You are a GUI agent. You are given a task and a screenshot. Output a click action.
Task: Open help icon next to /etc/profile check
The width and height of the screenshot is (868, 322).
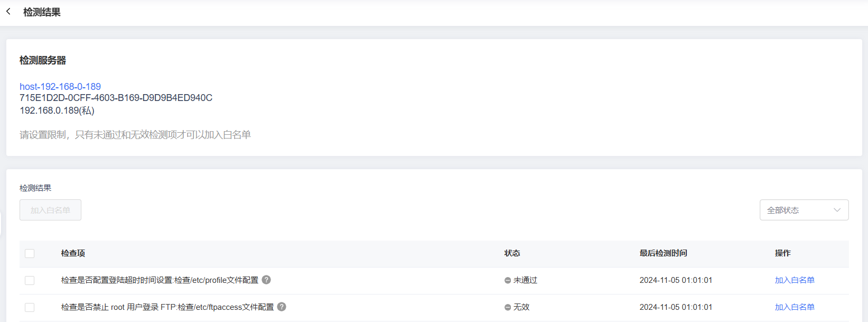266,280
